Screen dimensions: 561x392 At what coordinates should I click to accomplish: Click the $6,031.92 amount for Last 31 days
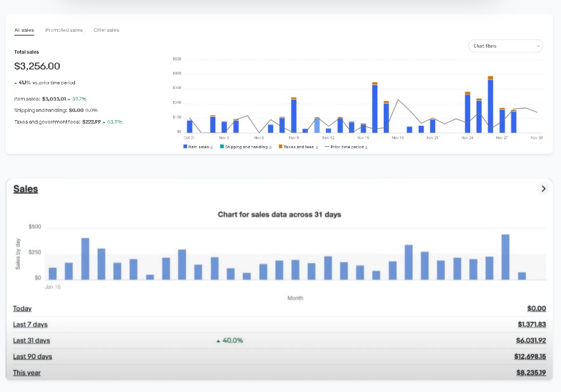click(531, 341)
